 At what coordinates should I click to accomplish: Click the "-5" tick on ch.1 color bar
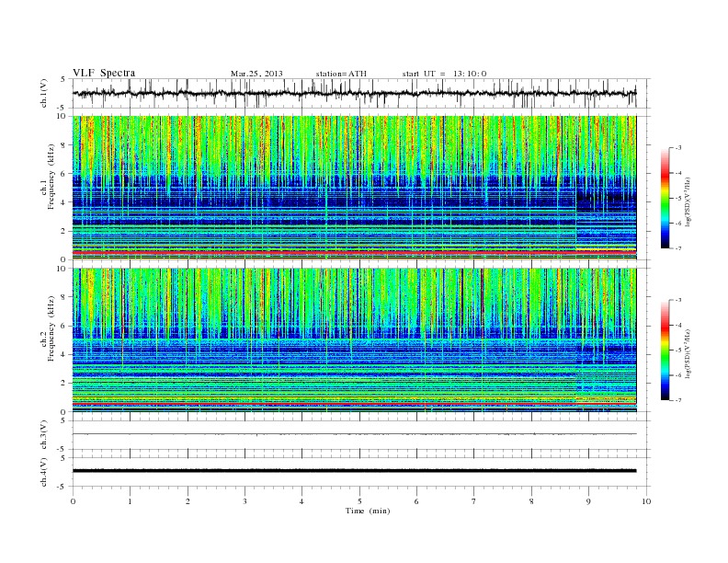click(x=677, y=199)
